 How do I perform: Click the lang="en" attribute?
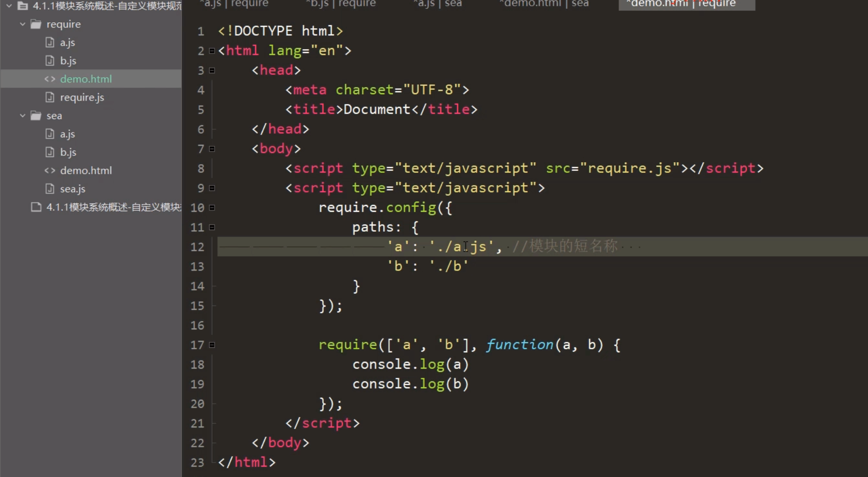(x=306, y=51)
